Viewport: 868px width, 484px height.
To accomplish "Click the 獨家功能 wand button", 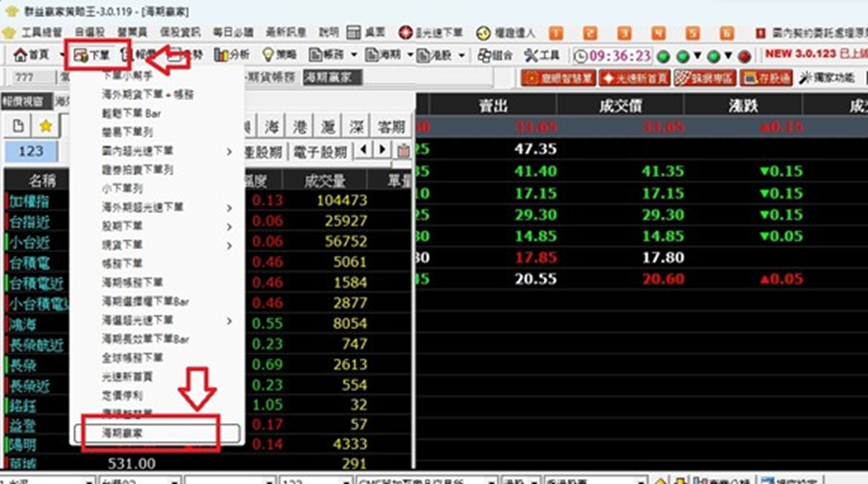I will 826,78.
